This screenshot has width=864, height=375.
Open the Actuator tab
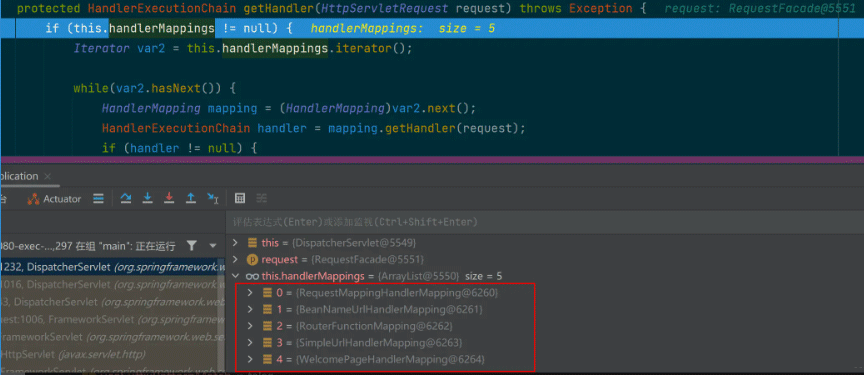(x=54, y=199)
